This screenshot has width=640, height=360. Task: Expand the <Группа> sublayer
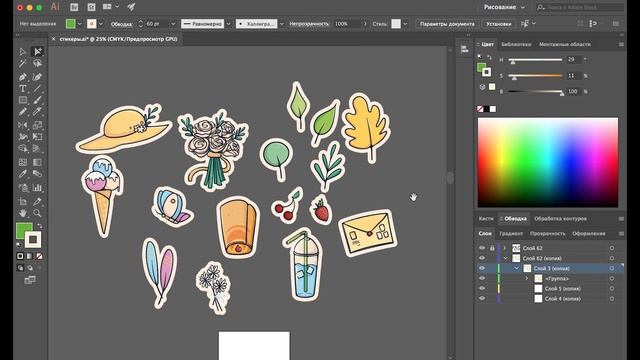[527, 278]
